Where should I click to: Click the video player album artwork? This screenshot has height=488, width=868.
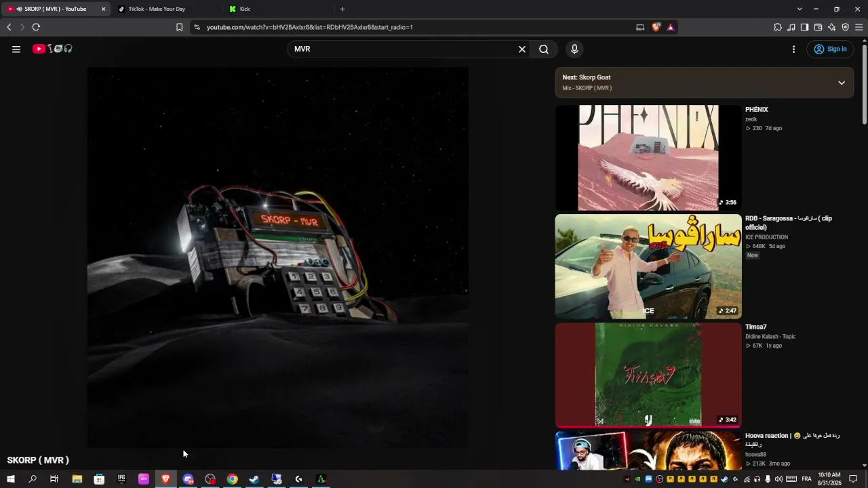coord(278,258)
